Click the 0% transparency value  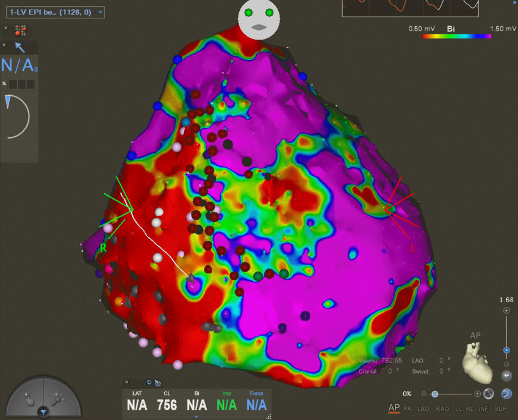[407, 394]
